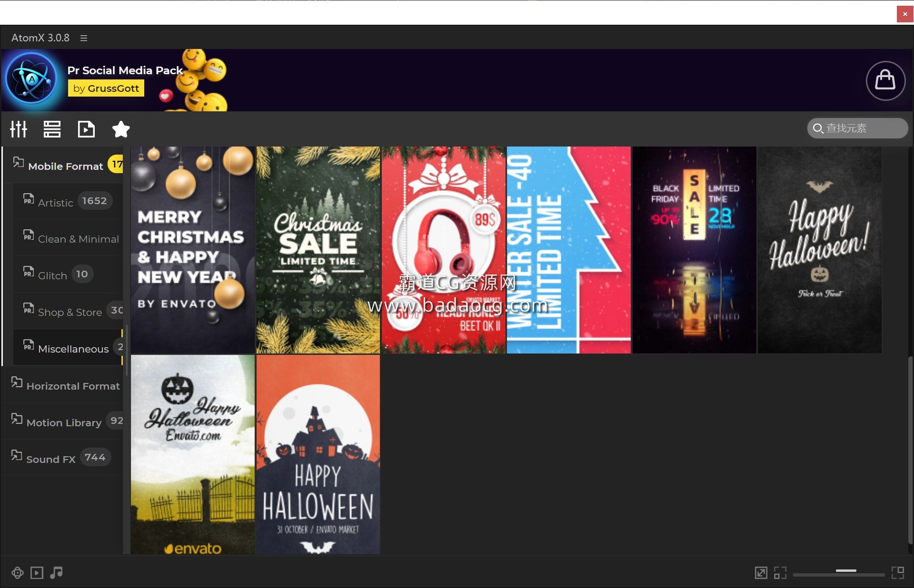This screenshot has height=588, width=914.
Task: Focus the search elements input field
Action: coord(857,128)
